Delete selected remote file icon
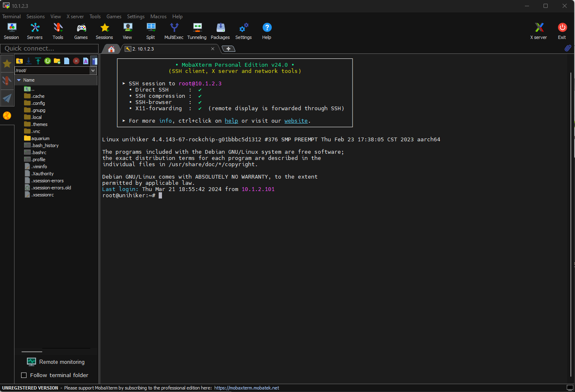The image size is (575, 392). tap(76, 61)
